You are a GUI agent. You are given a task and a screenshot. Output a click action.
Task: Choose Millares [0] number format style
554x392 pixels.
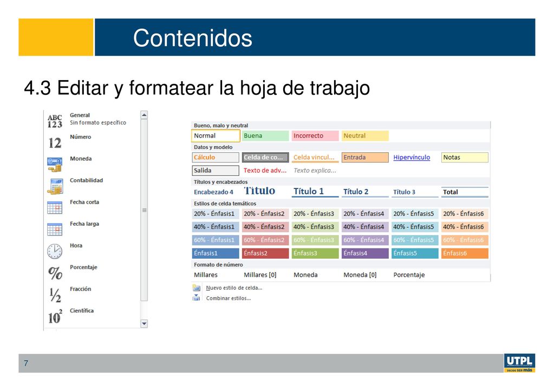click(260, 275)
